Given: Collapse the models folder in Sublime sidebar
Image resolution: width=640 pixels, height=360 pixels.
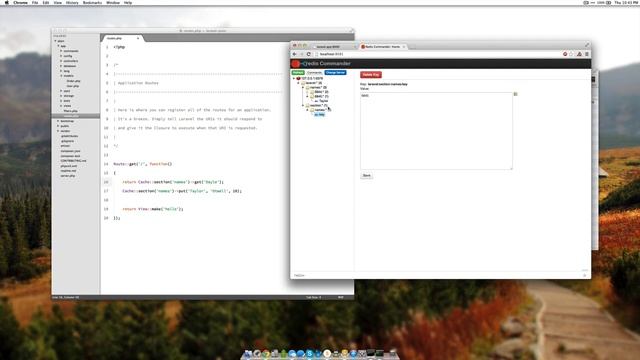Looking at the screenshot, I should [x=61, y=76].
